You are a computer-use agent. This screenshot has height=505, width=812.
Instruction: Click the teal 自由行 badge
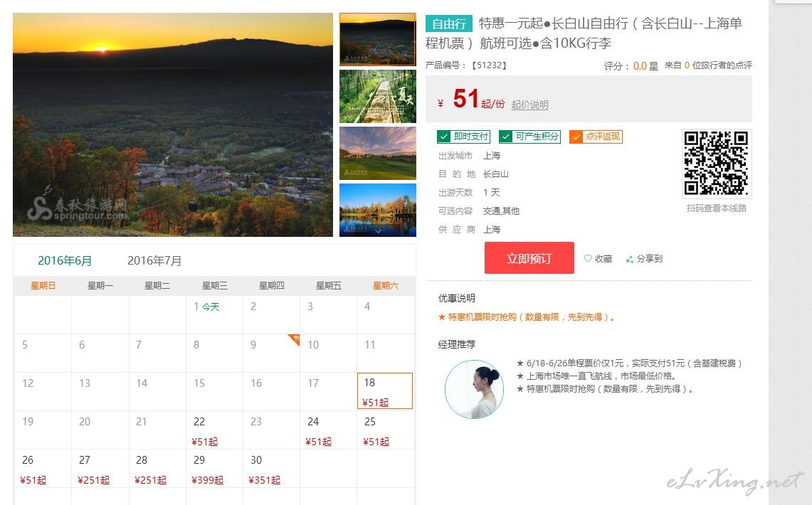coord(448,23)
